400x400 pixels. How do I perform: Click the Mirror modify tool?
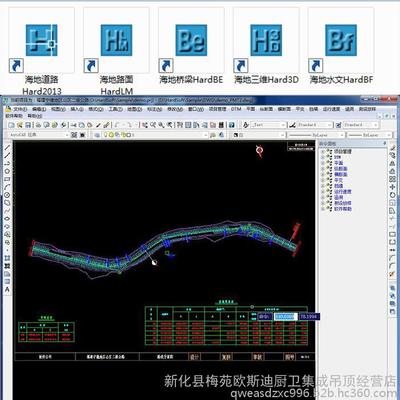click(393, 164)
